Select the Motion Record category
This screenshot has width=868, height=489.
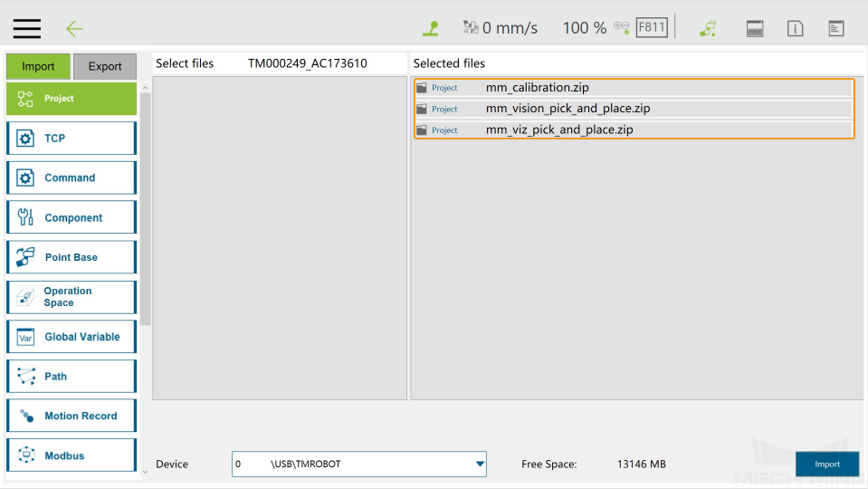[x=72, y=416]
